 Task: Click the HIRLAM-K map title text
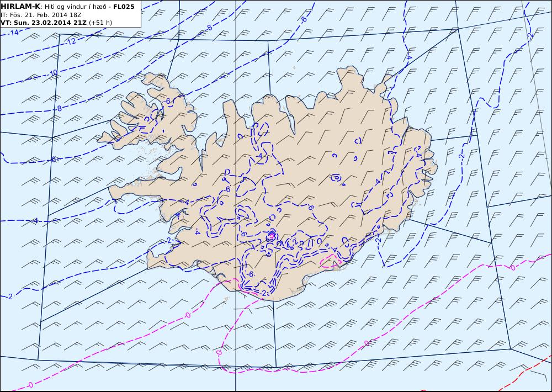click(x=20, y=7)
